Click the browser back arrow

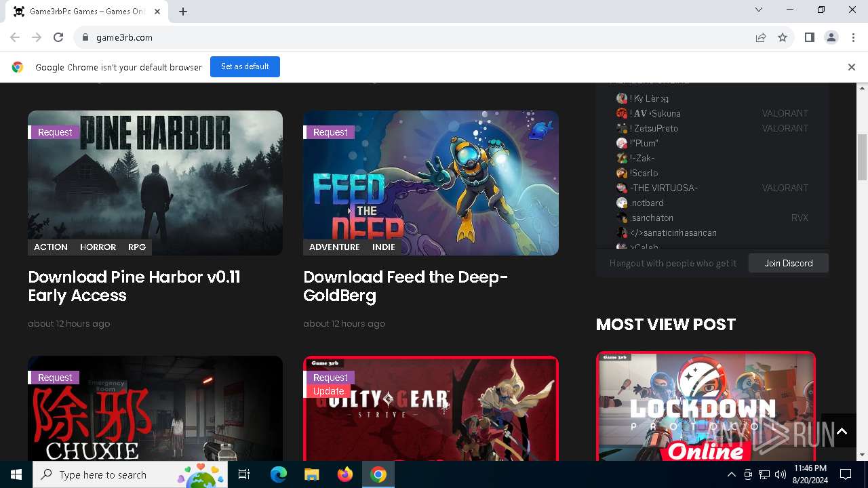[x=15, y=37]
